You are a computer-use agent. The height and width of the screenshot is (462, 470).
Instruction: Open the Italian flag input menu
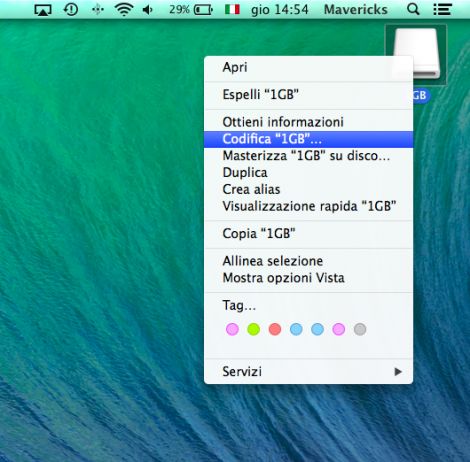click(232, 9)
